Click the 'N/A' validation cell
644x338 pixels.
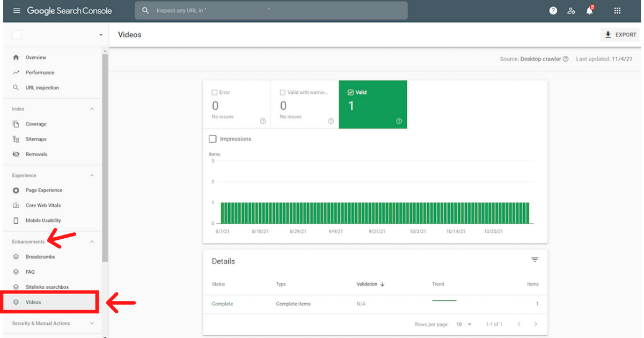coord(362,304)
